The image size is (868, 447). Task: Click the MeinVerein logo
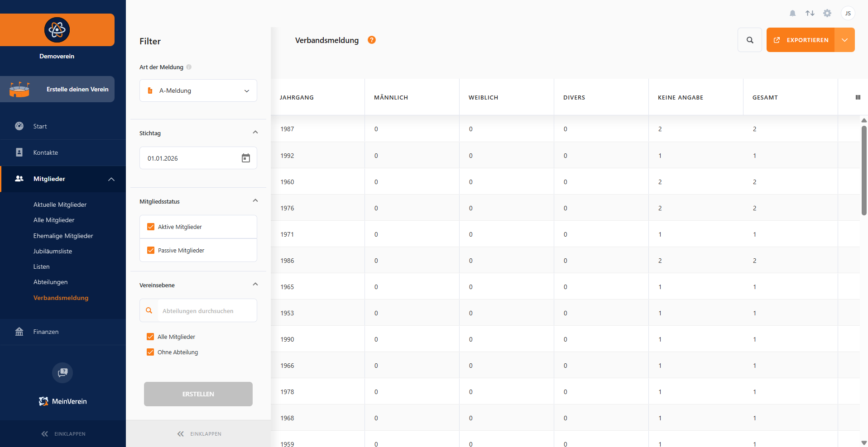point(62,401)
